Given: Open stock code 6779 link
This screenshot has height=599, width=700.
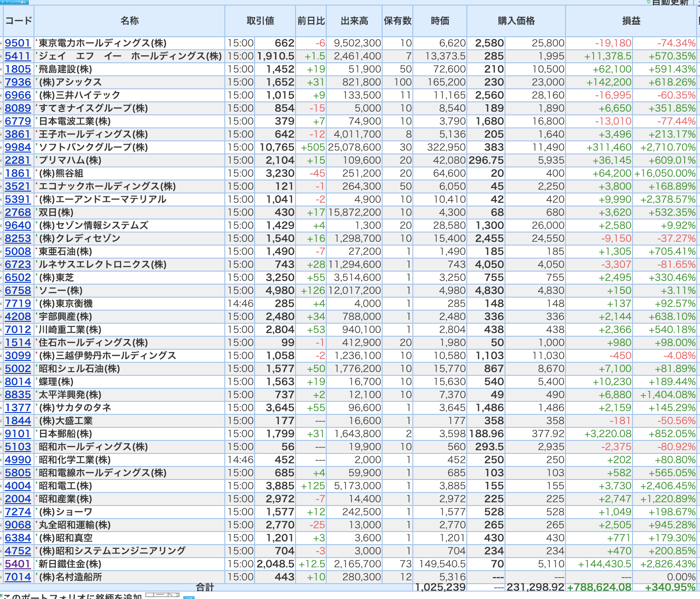Looking at the screenshot, I should click(18, 121).
